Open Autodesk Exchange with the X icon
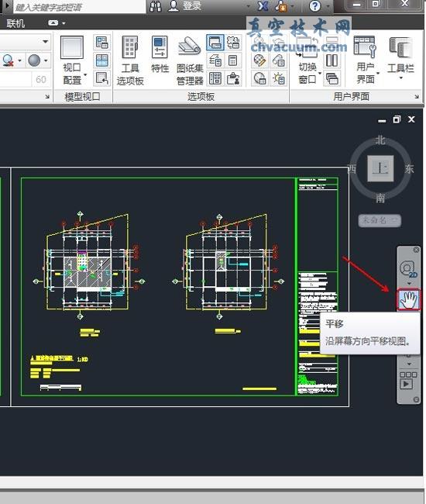426x504 pixels. (263, 6)
